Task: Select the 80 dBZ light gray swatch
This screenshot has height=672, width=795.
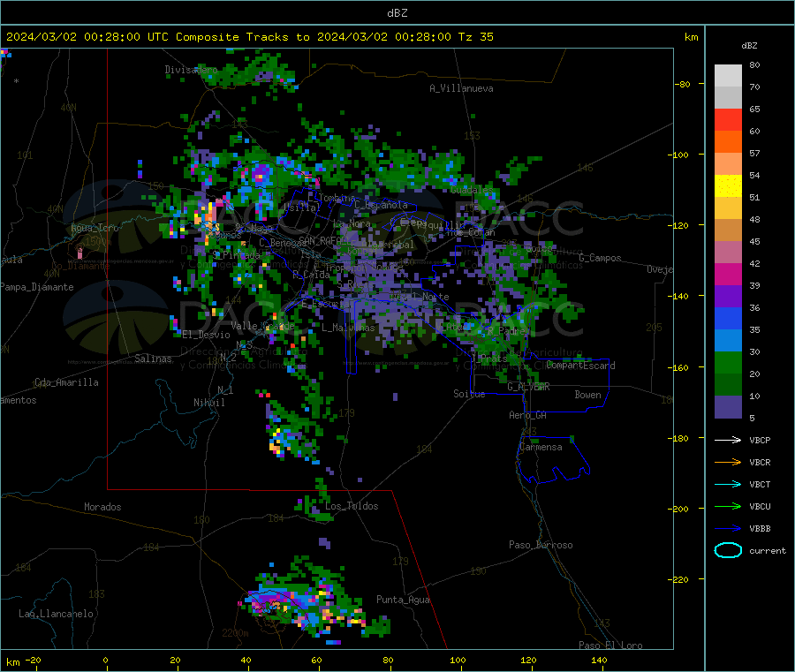Action: coord(728,76)
